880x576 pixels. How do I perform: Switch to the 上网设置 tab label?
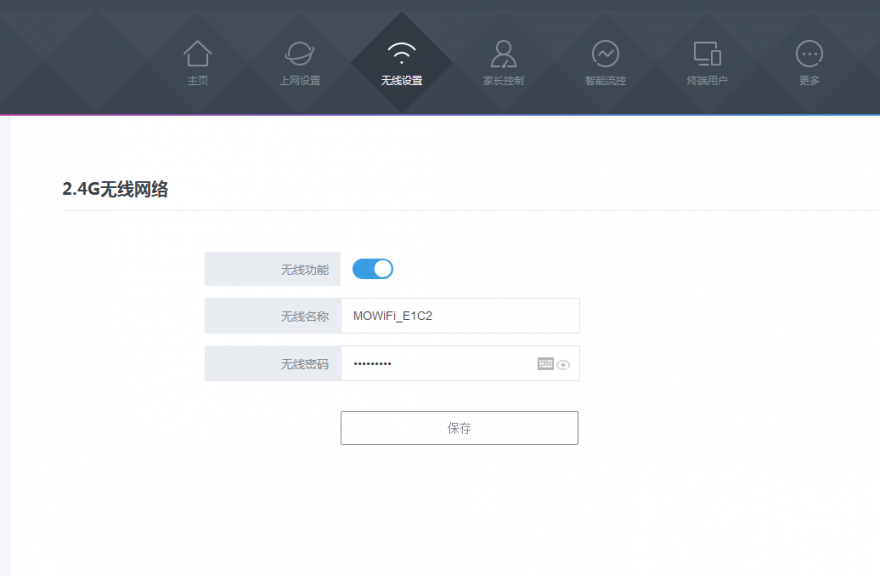point(299,81)
